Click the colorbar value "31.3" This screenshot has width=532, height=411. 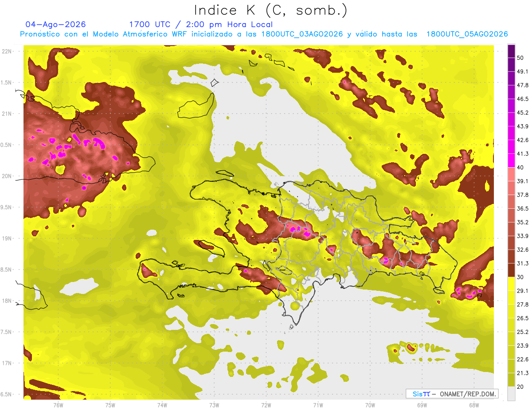[523, 263]
